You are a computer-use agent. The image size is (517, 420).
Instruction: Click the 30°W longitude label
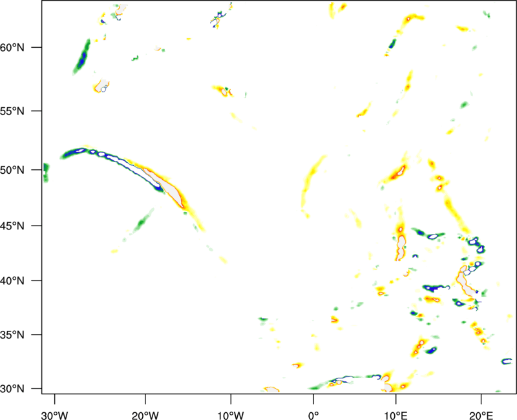[x=55, y=415]
